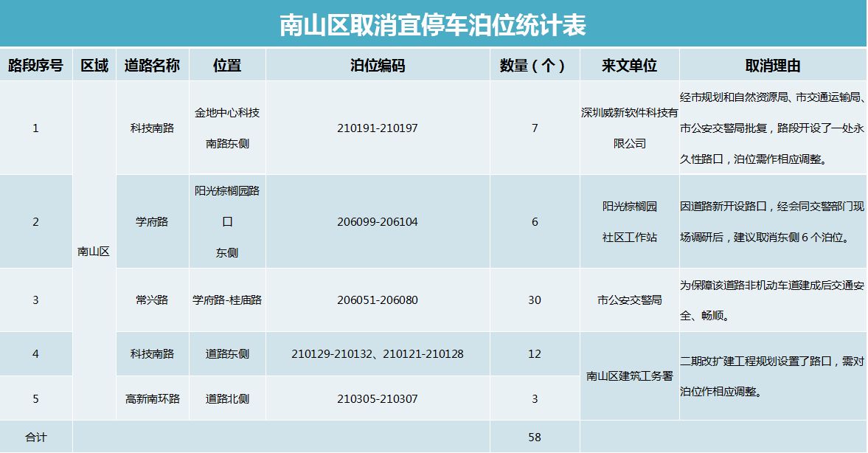Select the merged 南山区 region cell
The image size is (868, 453).
point(94,251)
